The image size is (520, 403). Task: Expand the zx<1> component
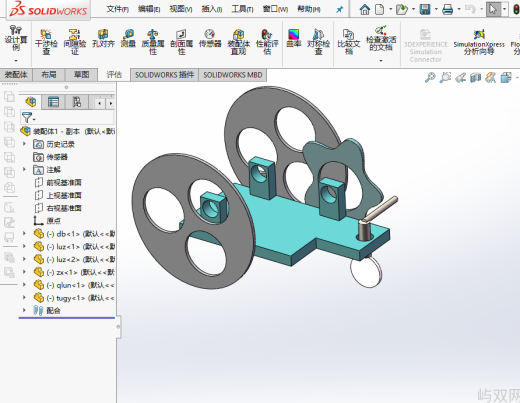[x=24, y=272]
